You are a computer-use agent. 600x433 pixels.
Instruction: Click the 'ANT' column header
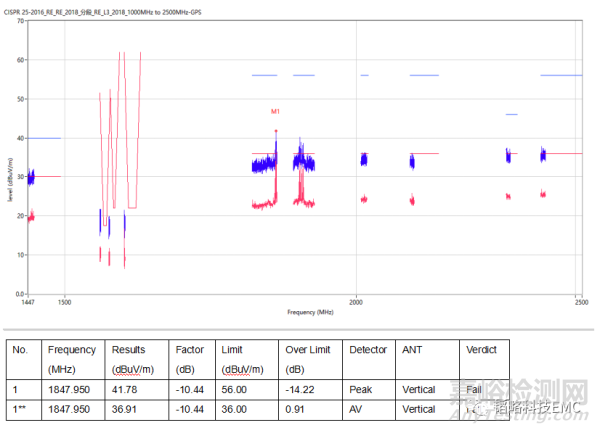click(411, 350)
